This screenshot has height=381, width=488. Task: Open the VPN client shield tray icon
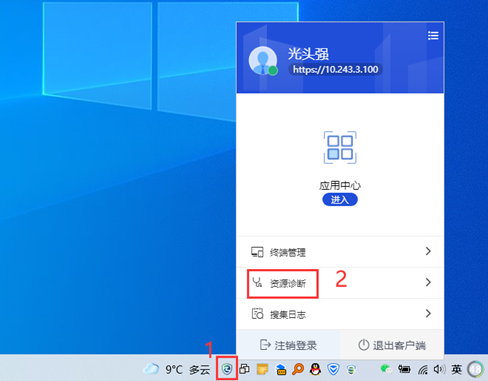227,369
